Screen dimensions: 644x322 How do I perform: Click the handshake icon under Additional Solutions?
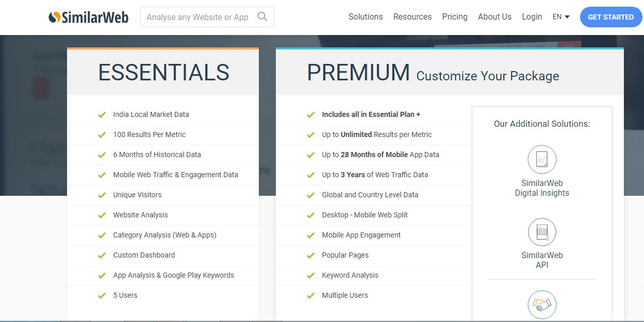click(x=542, y=304)
